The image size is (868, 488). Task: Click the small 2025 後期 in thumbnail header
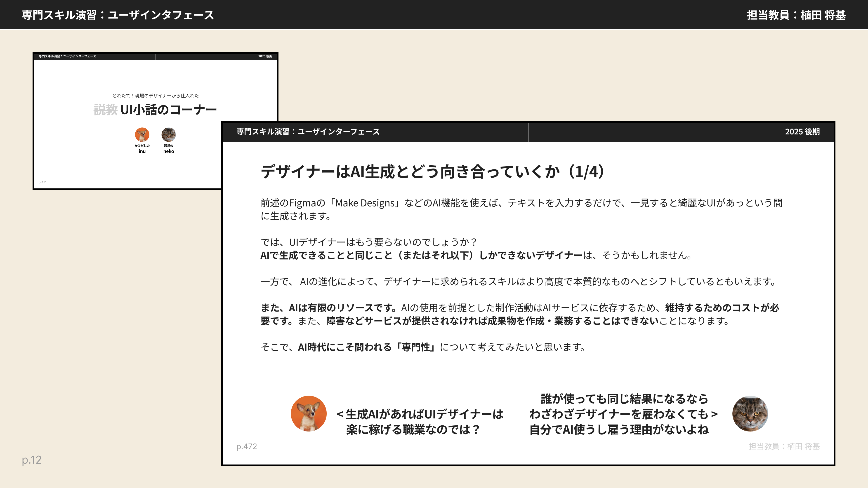tap(265, 56)
